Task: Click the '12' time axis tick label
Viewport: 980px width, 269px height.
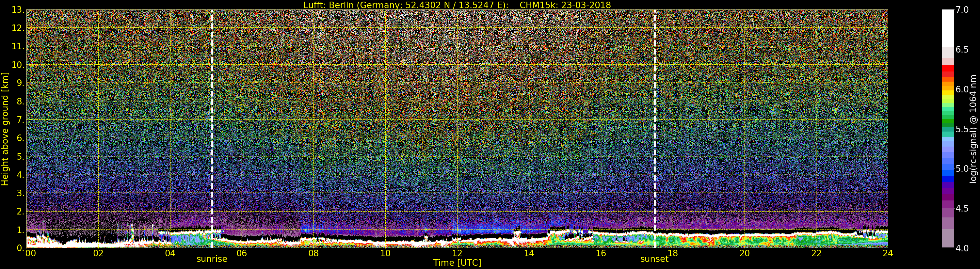Action: click(x=457, y=253)
